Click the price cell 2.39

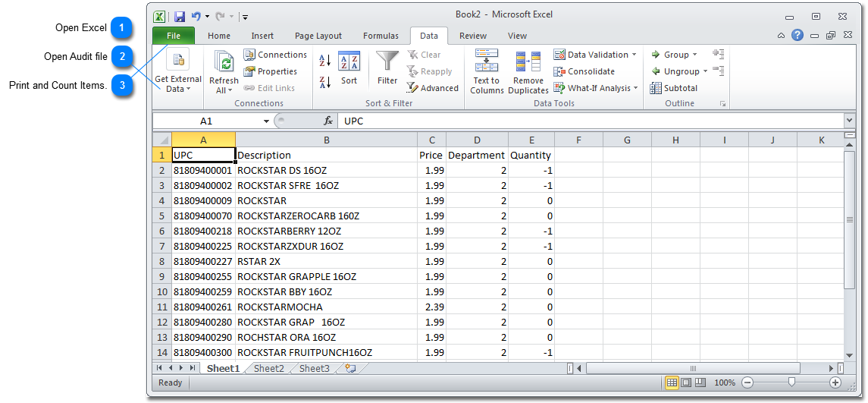pyautogui.click(x=432, y=307)
